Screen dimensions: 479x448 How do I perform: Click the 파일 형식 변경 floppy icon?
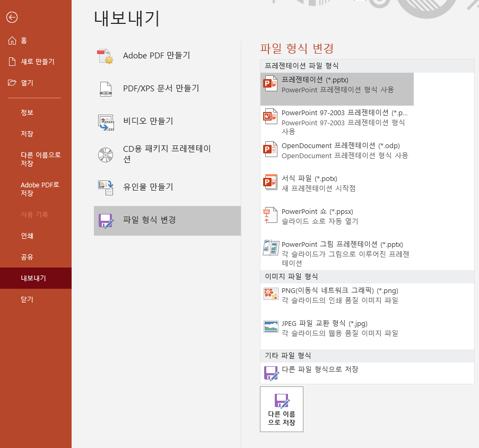(106, 221)
